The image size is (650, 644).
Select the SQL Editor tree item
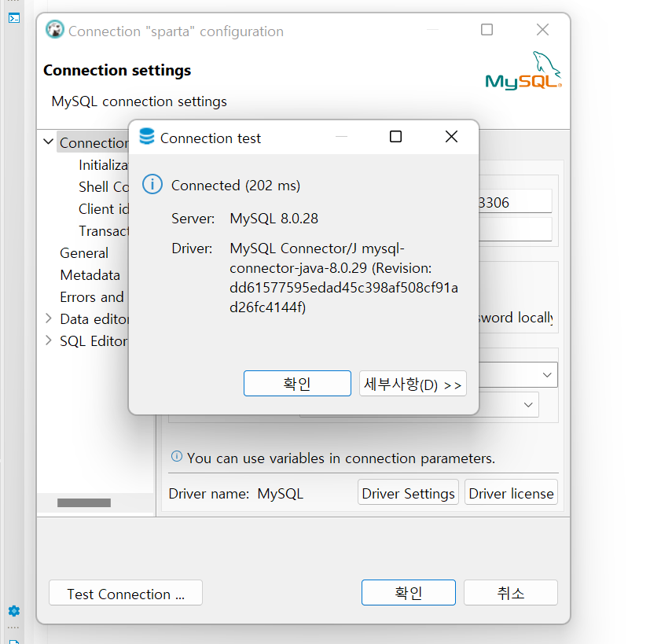point(94,340)
